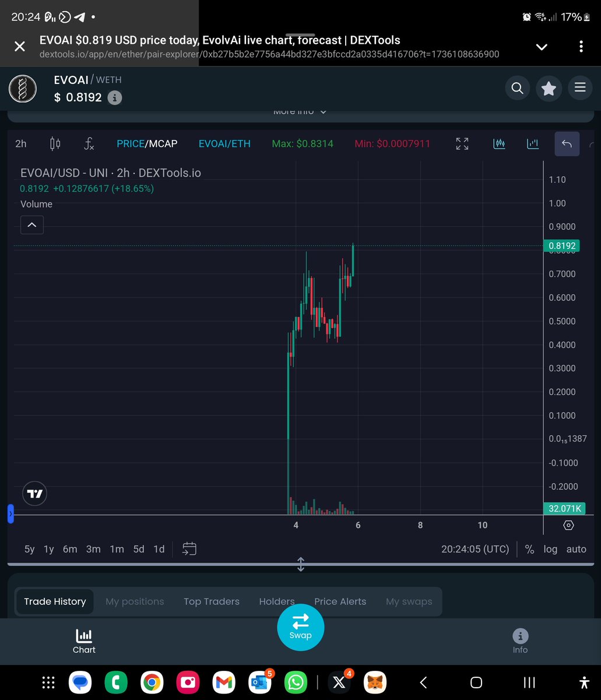Open the timezone menu 20:24:05 (UTC)
This screenshot has height=700, width=601.
point(475,549)
